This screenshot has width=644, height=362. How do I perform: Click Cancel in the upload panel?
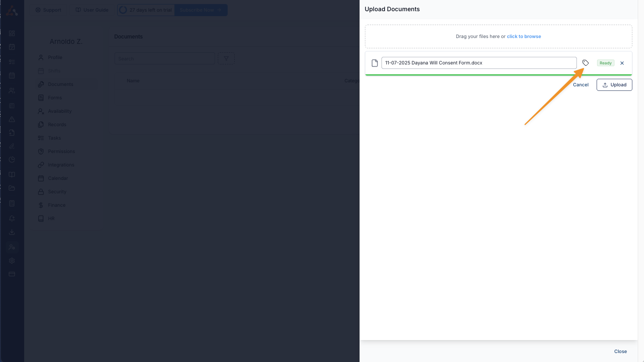(x=580, y=85)
